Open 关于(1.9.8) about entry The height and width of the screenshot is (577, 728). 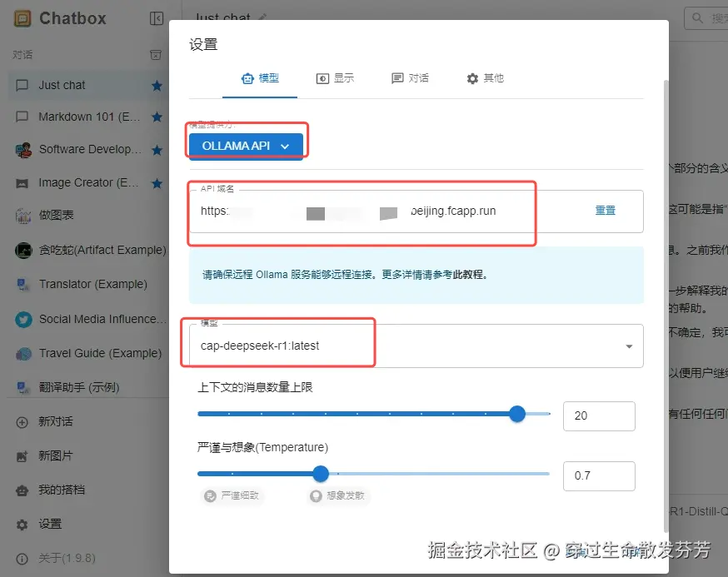coord(88,559)
